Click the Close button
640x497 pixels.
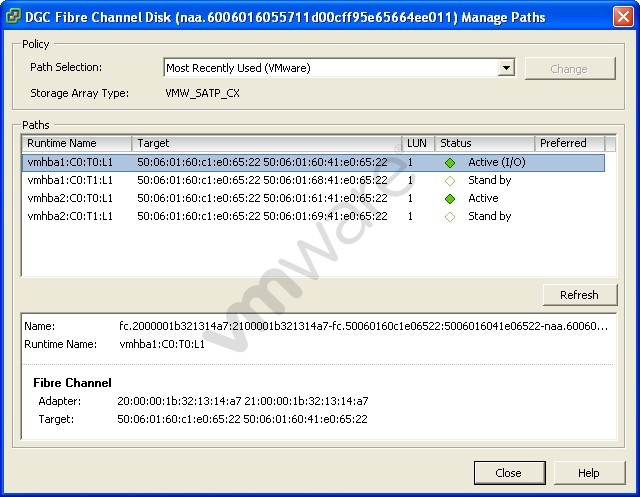tap(509, 473)
